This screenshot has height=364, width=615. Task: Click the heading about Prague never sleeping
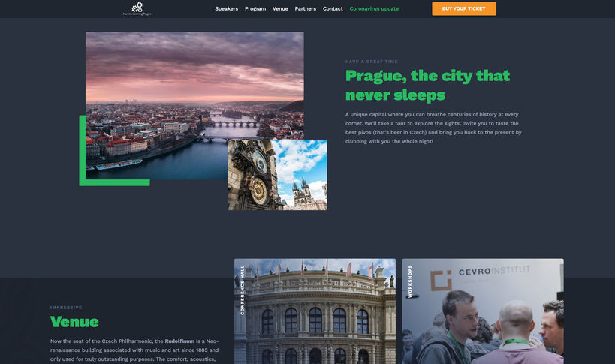427,85
